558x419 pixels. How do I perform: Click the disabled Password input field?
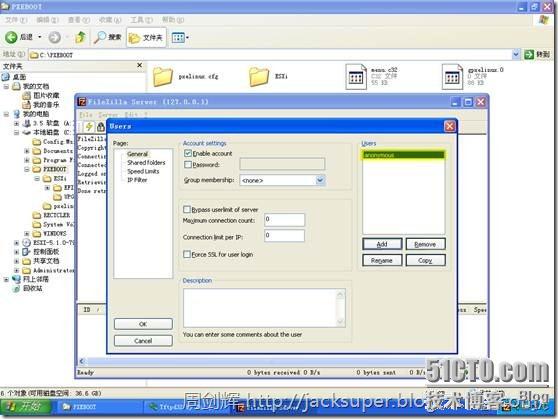click(282, 164)
